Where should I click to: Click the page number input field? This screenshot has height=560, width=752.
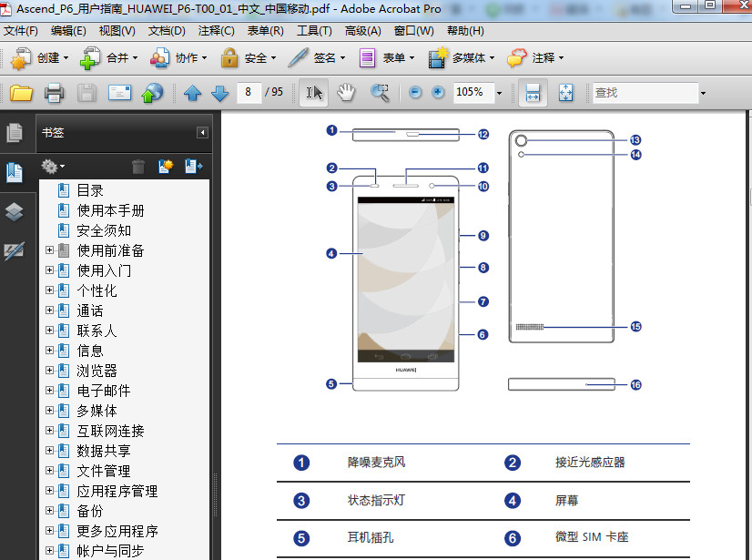point(249,92)
